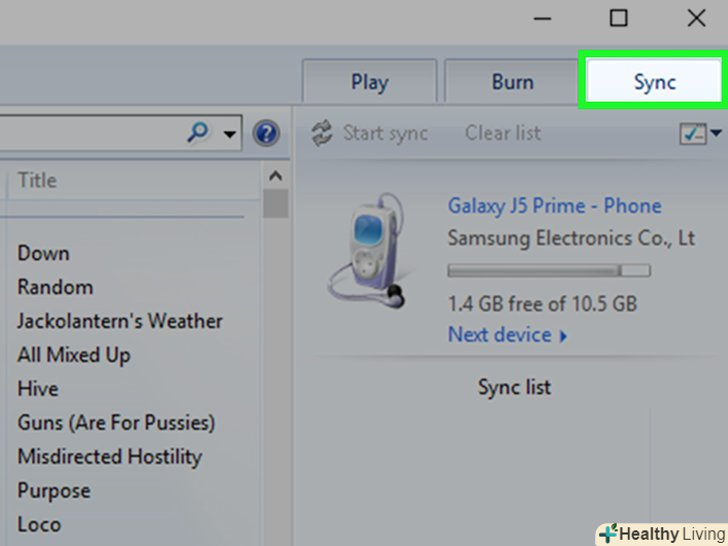Select the song Down

click(43, 253)
